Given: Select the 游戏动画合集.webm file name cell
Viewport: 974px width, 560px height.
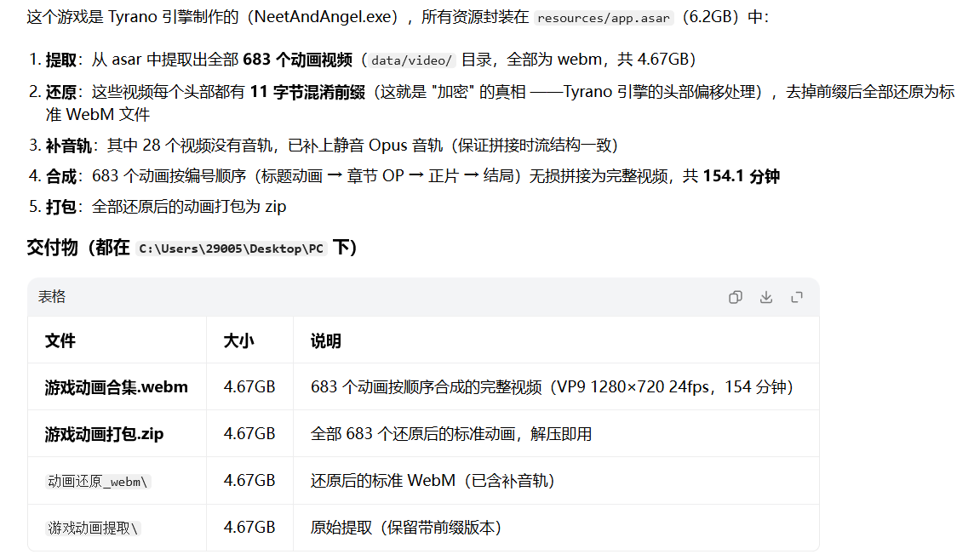Looking at the screenshot, I should 116,386.
